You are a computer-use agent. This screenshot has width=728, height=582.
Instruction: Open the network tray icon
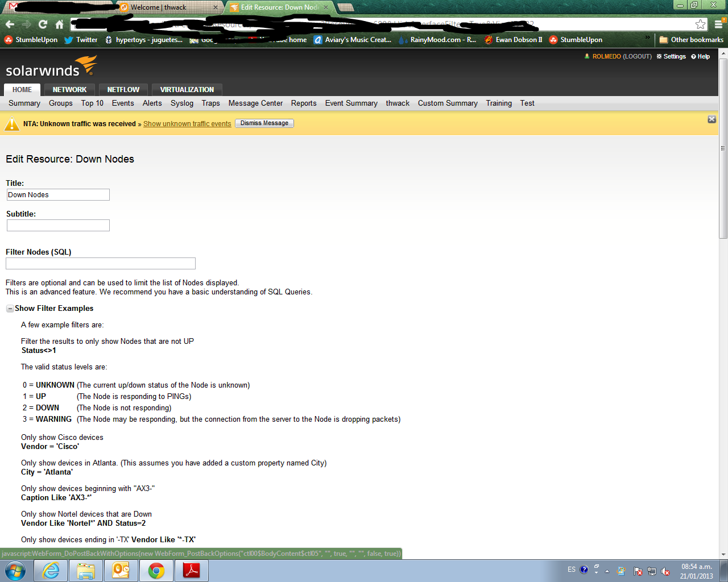652,572
